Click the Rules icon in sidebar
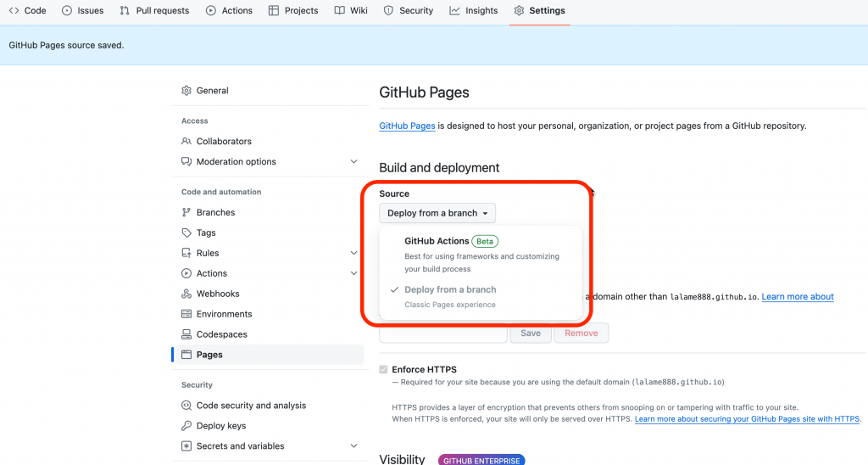This screenshot has height=465, width=868. click(186, 253)
